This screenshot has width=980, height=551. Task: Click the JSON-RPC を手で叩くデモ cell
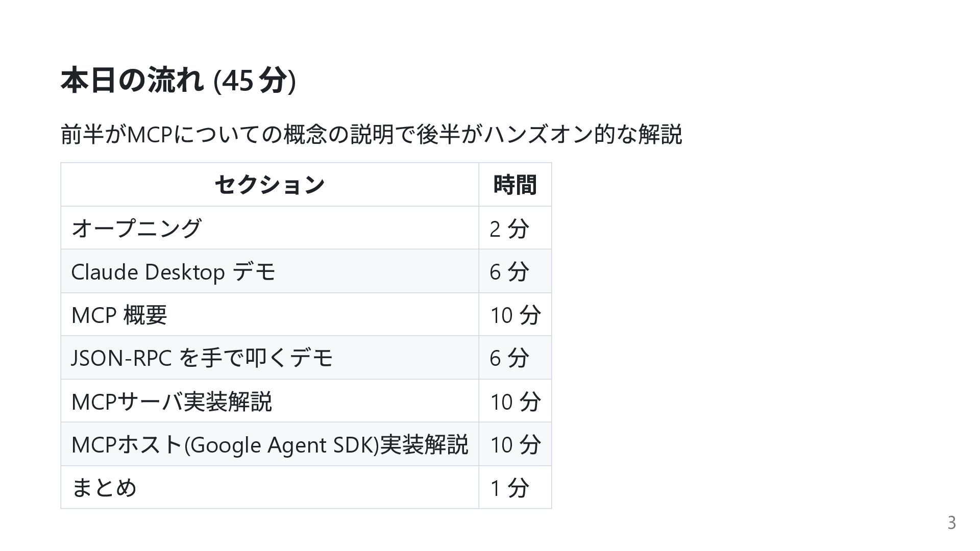202,358
